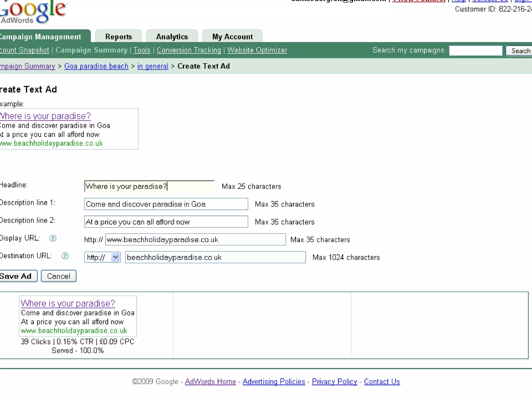The height and width of the screenshot is (399, 532).
Task: Focus the Headline text field
Action: (149, 186)
